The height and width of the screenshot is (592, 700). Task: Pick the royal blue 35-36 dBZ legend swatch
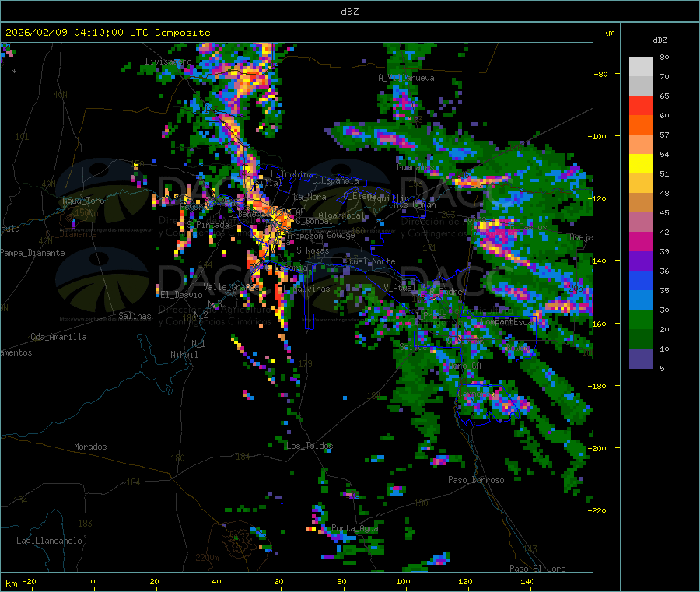(641, 280)
